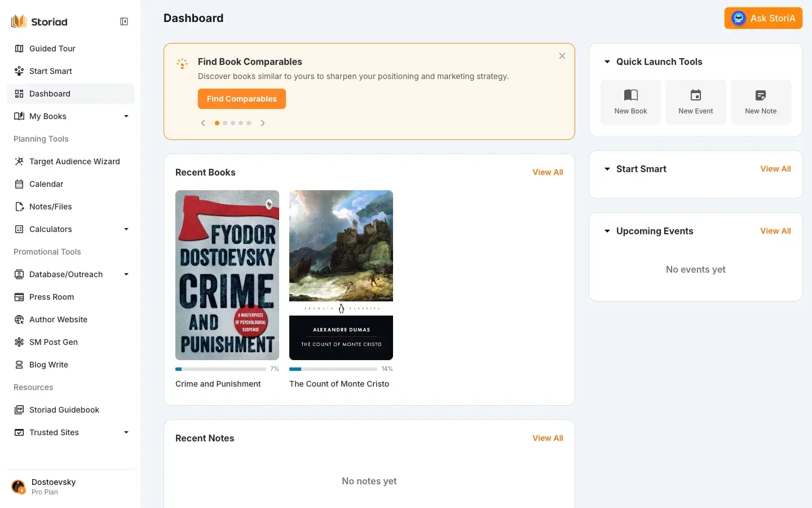Select the third carousel dot
The width and height of the screenshot is (812, 508).
pos(233,123)
